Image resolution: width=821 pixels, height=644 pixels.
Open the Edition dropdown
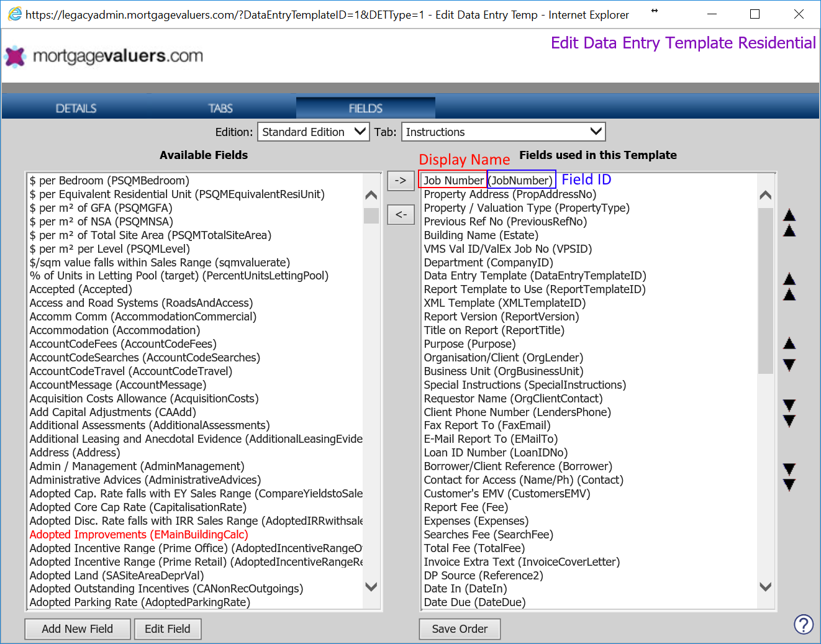(314, 132)
